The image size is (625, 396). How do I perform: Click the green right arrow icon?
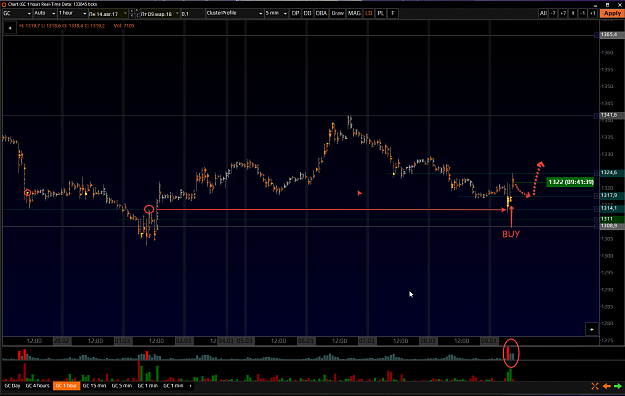point(618,386)
